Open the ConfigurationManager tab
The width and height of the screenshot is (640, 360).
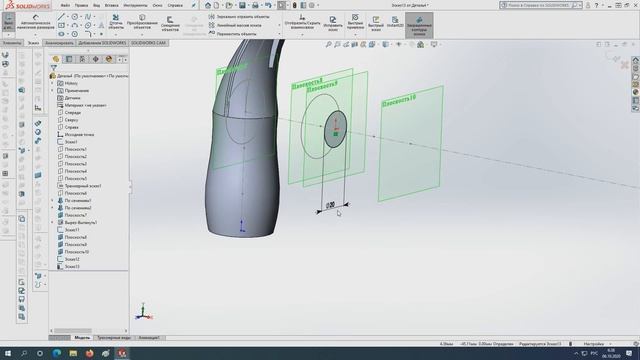tap(82, 59)
